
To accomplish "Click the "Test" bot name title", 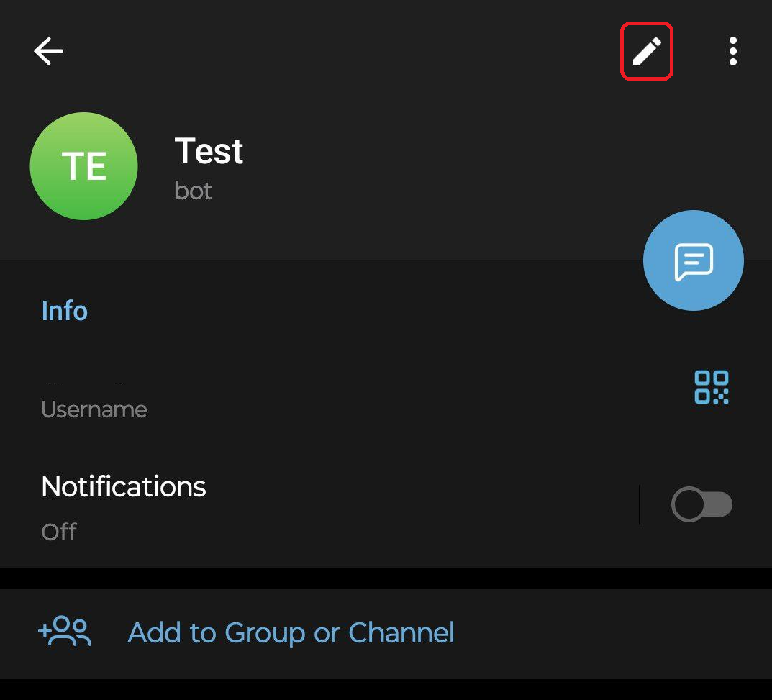I will [209, 151].
